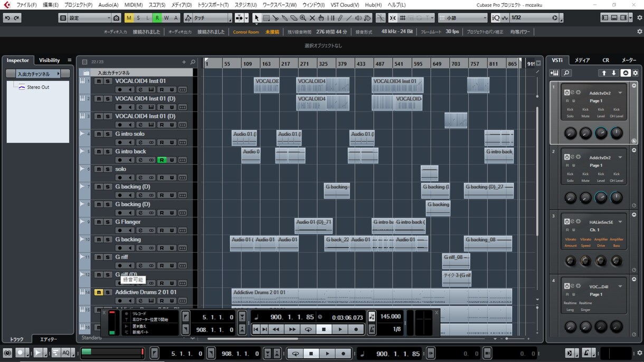Viewport: 644px width, 362px height.
Task: Select the Object Selection arrow tool
Action: [257, 18]
